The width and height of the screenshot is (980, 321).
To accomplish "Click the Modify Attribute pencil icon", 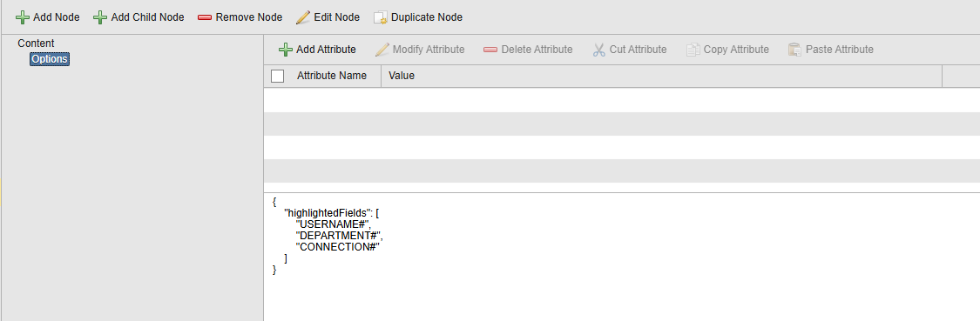I will (382, 50).
